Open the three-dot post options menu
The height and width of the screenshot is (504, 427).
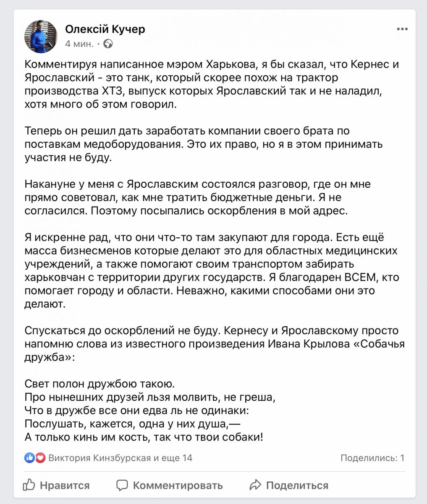pos(402,29)
